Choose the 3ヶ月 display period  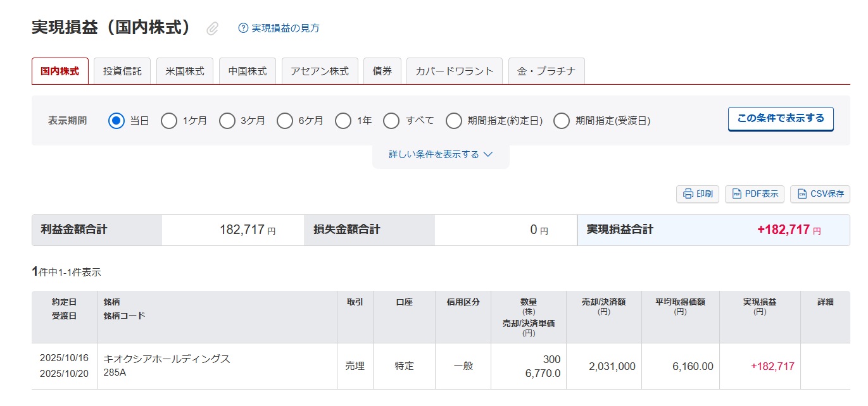(227, 121)
